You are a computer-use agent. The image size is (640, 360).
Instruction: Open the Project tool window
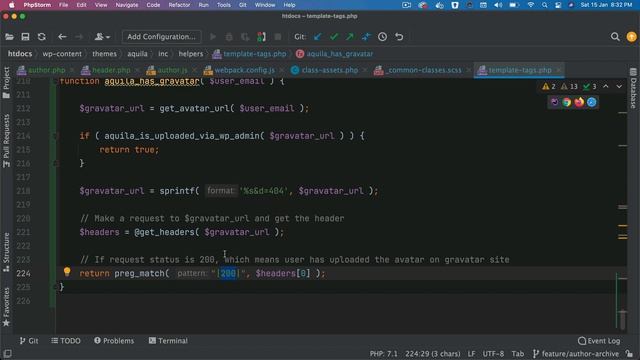tap(6, 83)
